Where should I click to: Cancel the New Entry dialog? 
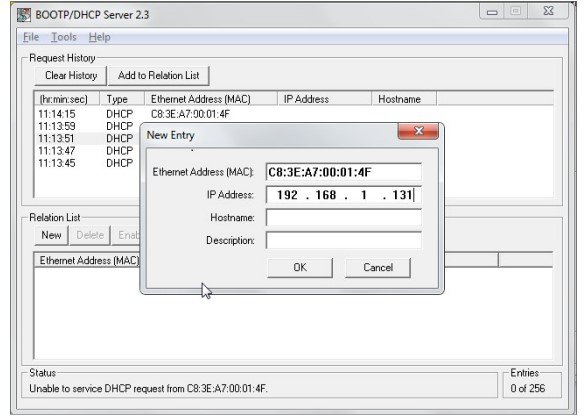(378, 268)
